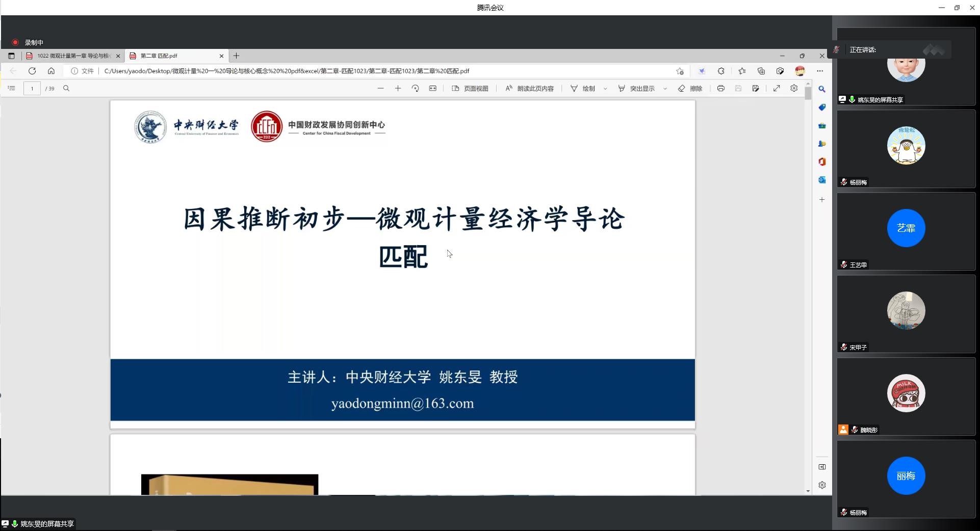Image resolution: width=980 pixels, height=531 pixels.
Task: Toggle the 页面视图 page view mode
Action: pos(470,88)
